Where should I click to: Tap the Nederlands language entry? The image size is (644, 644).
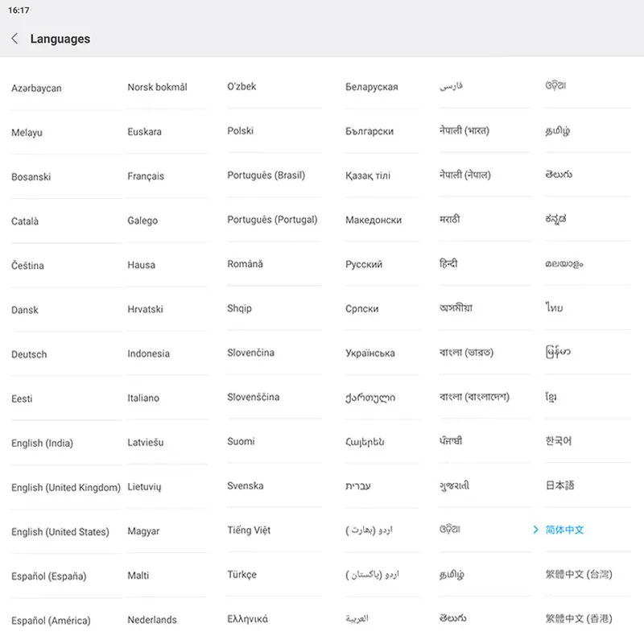152,620
